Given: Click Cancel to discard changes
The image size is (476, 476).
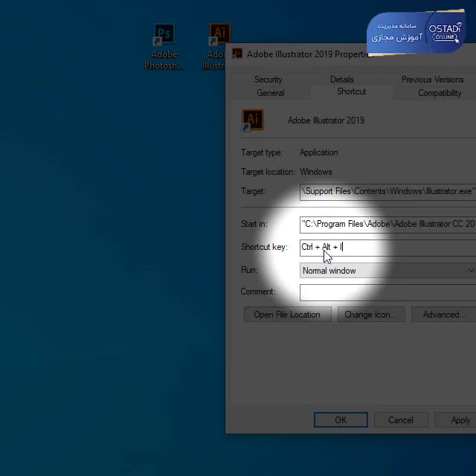Looking at the screenshot, I should click(x=400, y=420).
